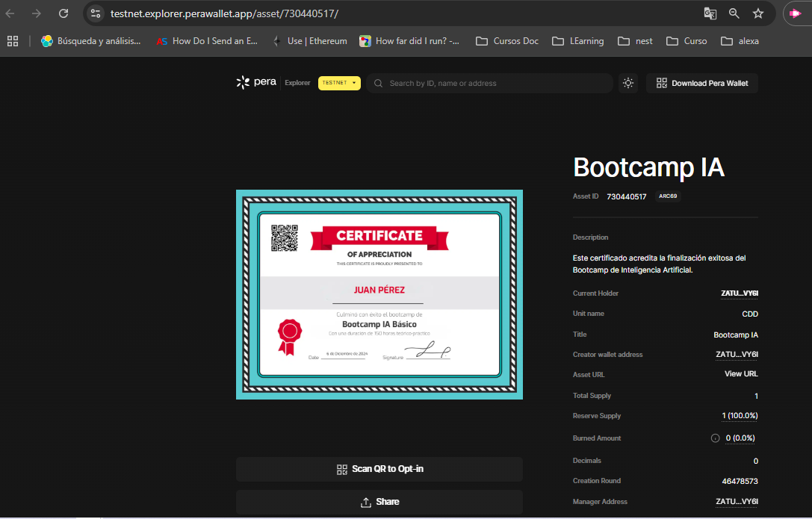The height and width of the screenshot is (519, 812).
Task: Bookmark this page with the star icon
Action: [x=758, y=13]
